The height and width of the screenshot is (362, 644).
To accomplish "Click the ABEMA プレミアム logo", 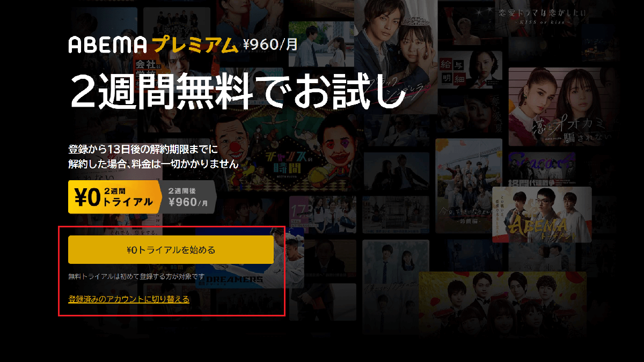I will pos(153,45).
